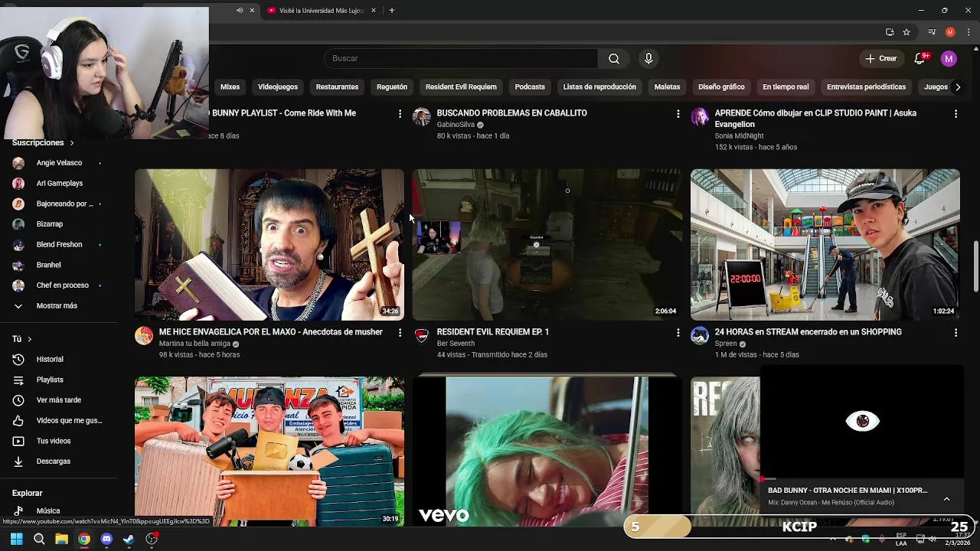Open Windows Start menu
Viewport: 980px width, 551px height.
16,540
